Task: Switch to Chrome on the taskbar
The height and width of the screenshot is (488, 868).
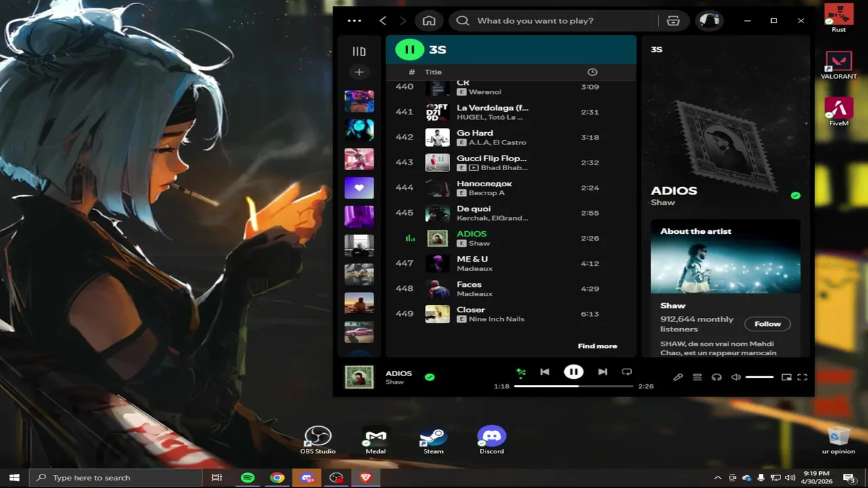Action: click(x=277, y=478)
